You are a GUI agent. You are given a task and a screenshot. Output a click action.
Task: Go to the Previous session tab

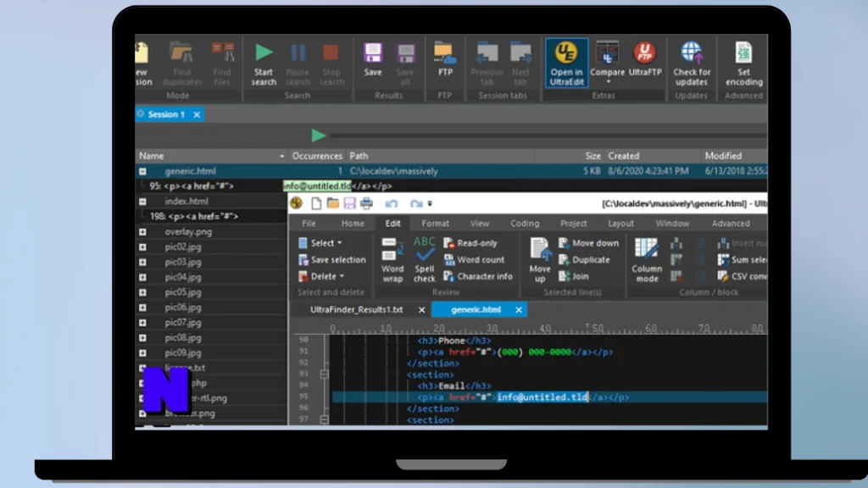point(487,64)
